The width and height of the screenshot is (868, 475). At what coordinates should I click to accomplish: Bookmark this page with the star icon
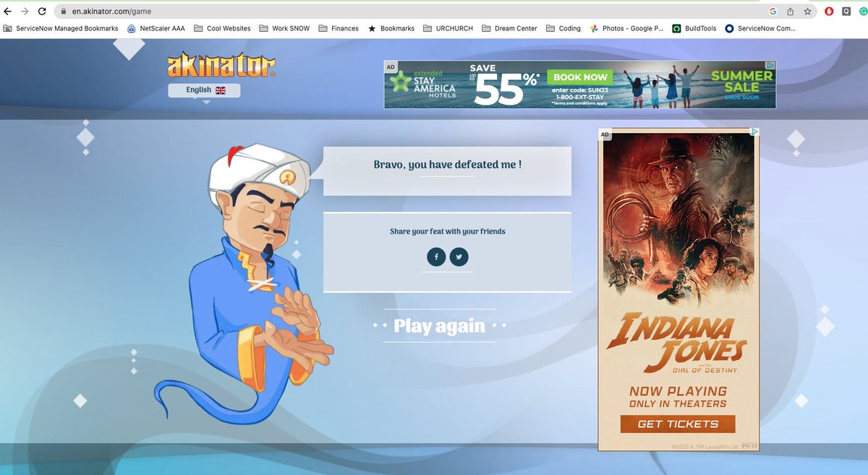click(x=807, y=12)
